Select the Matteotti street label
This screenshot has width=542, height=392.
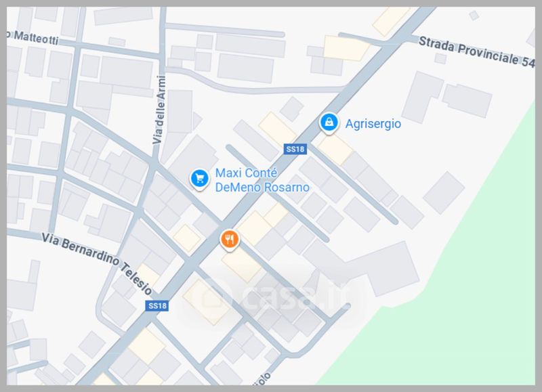[33, 37]
